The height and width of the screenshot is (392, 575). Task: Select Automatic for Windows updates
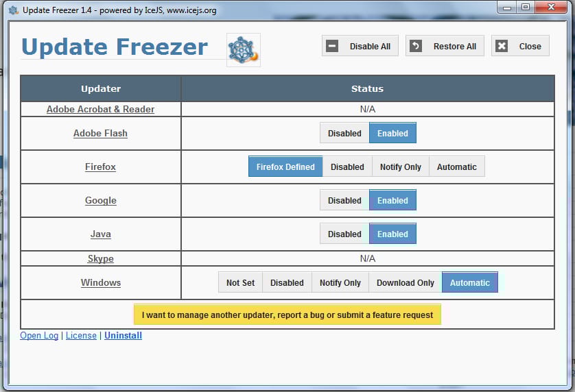point(470,283)
